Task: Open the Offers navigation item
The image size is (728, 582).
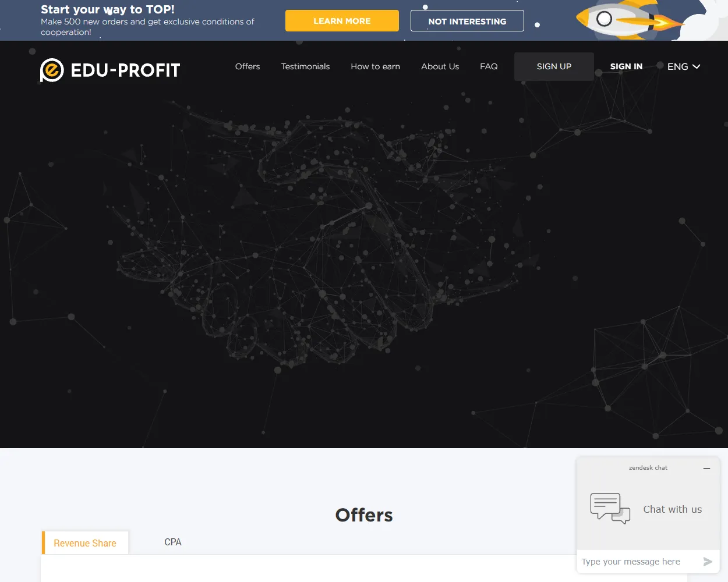Action: (248, 66)
